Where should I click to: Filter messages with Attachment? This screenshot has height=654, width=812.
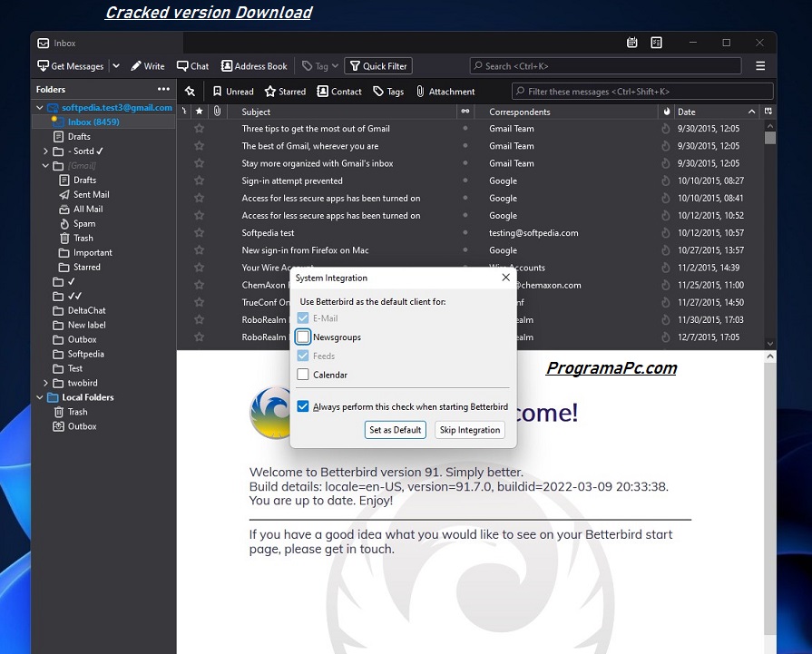point(445,92)
